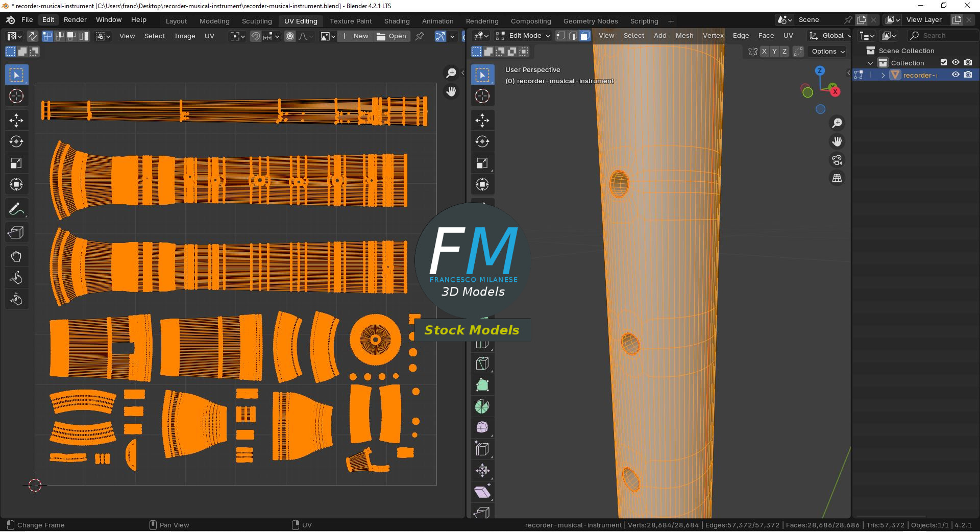Switch to orthographic grid view icon

(x=837, y=178)
